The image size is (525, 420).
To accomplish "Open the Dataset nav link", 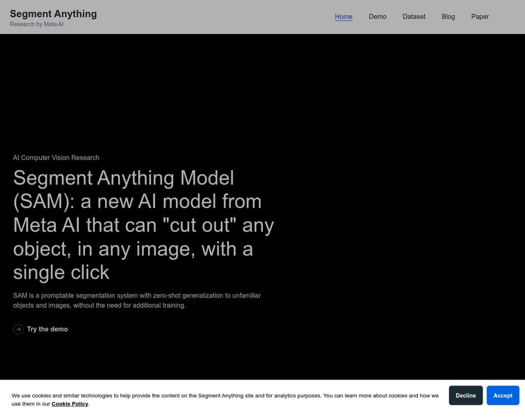I will tap(414, 17).
